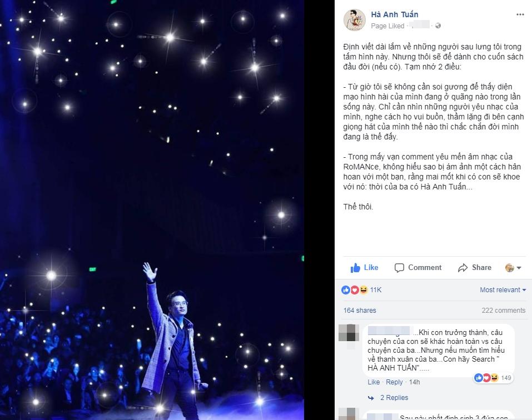View the 164 shares list
Image resolution: width=532 pixels, height=420 pixels.
coord(360,310)
